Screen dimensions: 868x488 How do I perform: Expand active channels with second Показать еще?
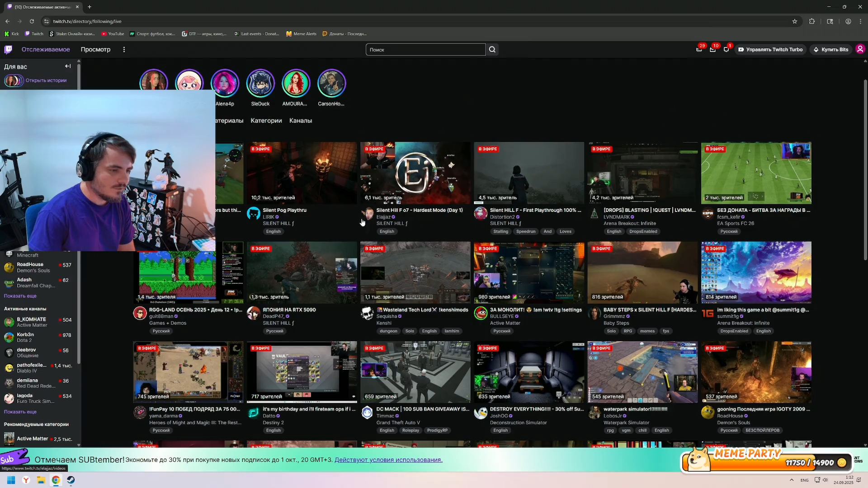tap(20, 412)
